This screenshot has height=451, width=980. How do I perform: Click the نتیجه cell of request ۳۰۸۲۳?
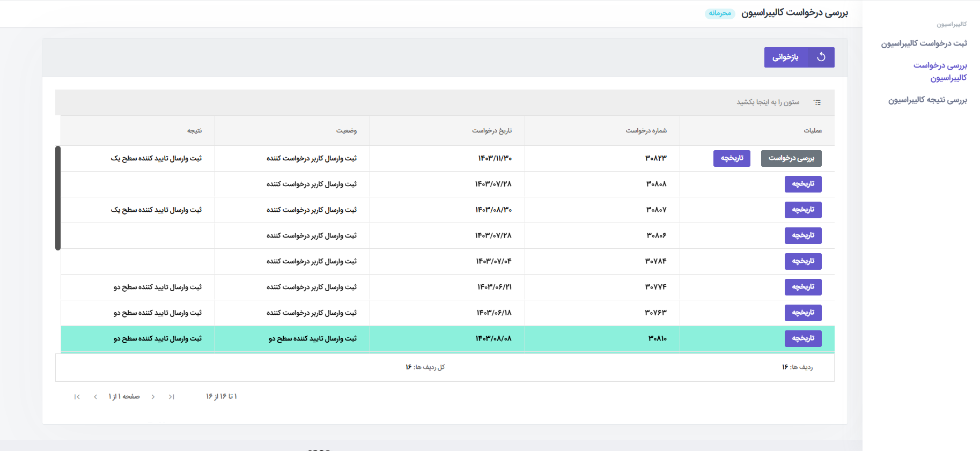point(138,158)
